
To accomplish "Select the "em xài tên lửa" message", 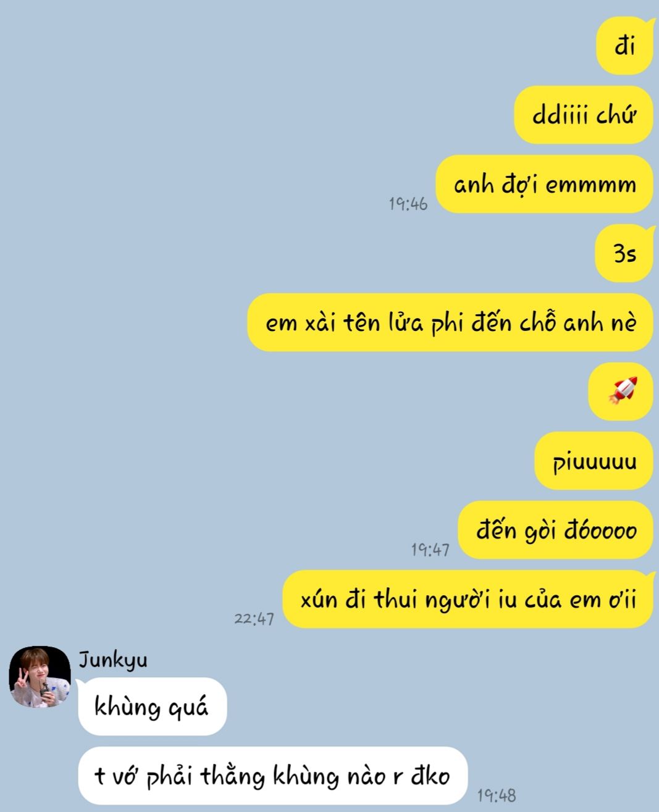I will (450, 322).
